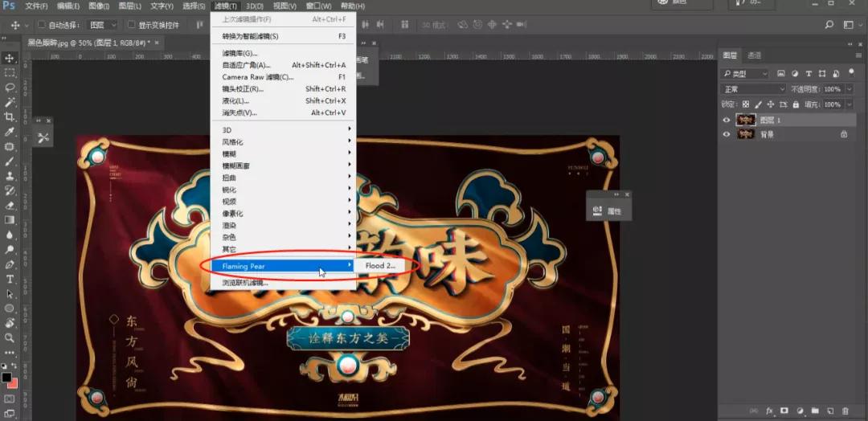Click the Flood 2... submenu item
This screenshot has width=868, height=421.
pos(380,266)
